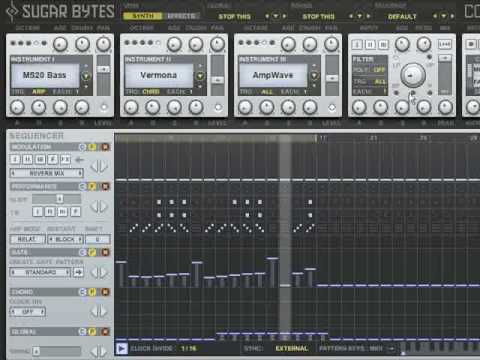The height and width of the screenshot is (360, 480).
Task: Select filter input I button
Action: pyautogui.click(x=357, y=44)
